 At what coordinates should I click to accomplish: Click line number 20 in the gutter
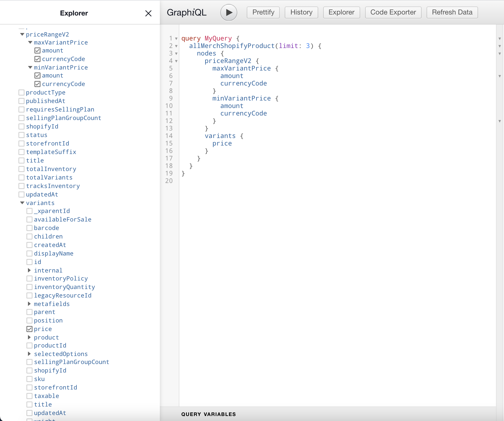(x=169, y=181)
